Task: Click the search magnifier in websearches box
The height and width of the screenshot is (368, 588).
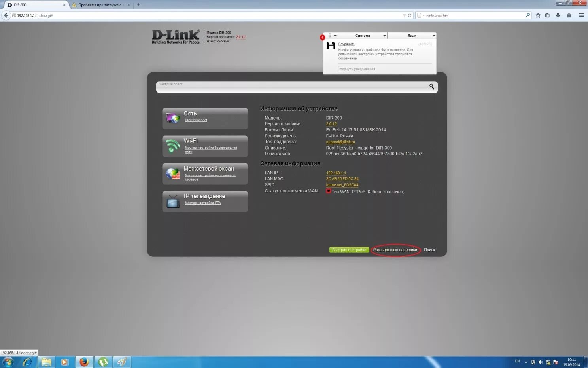Action: tap(527, 15)
